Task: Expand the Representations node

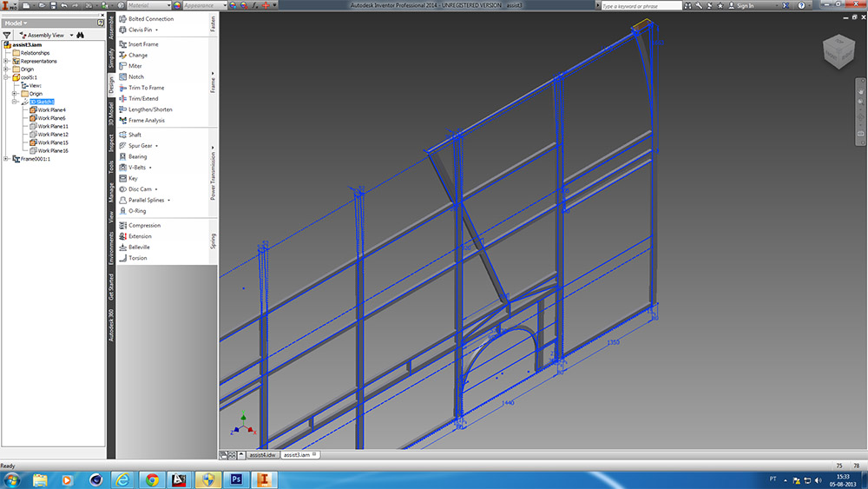Action: tap(6, 61)
